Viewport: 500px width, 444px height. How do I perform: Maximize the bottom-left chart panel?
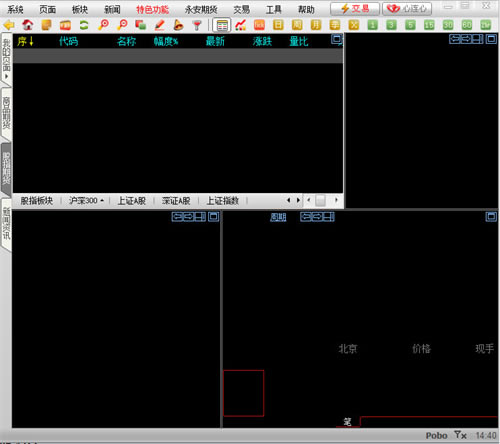(214, 217)
